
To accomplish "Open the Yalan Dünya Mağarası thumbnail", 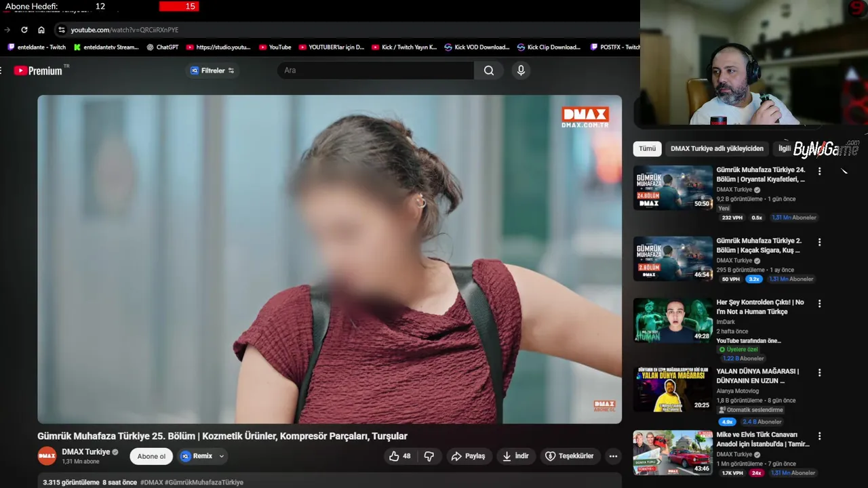I will [673, 390].
